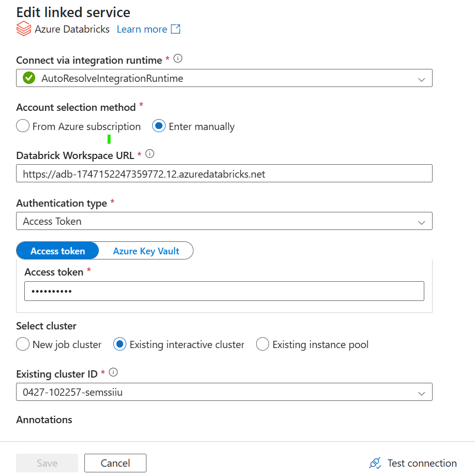Select the Access token tab
The image size is (475, 476).
coord(58,251)
